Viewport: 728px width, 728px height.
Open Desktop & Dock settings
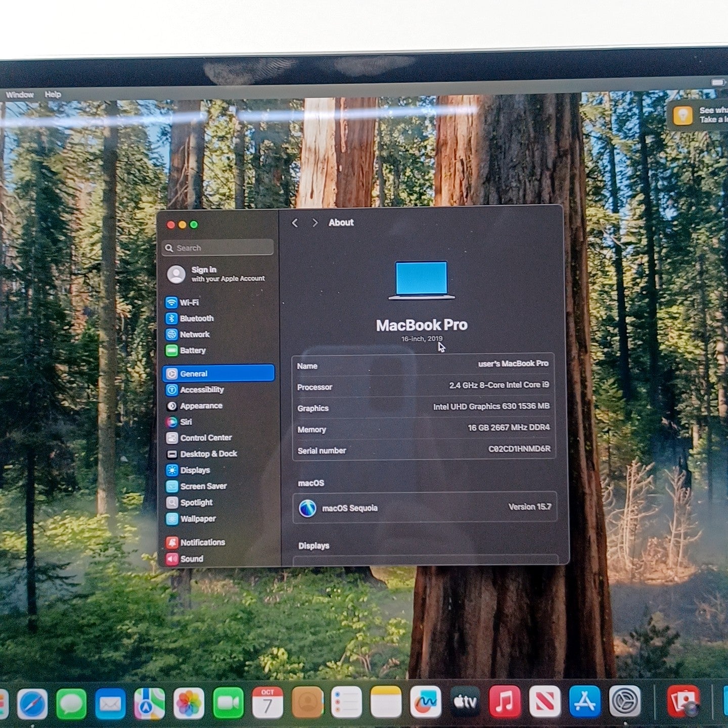(x=208, y=454)
